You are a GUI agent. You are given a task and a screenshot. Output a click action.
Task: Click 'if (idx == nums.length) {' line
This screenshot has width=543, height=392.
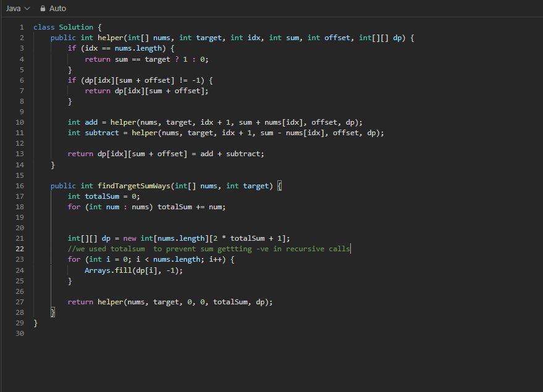point(121,48)
